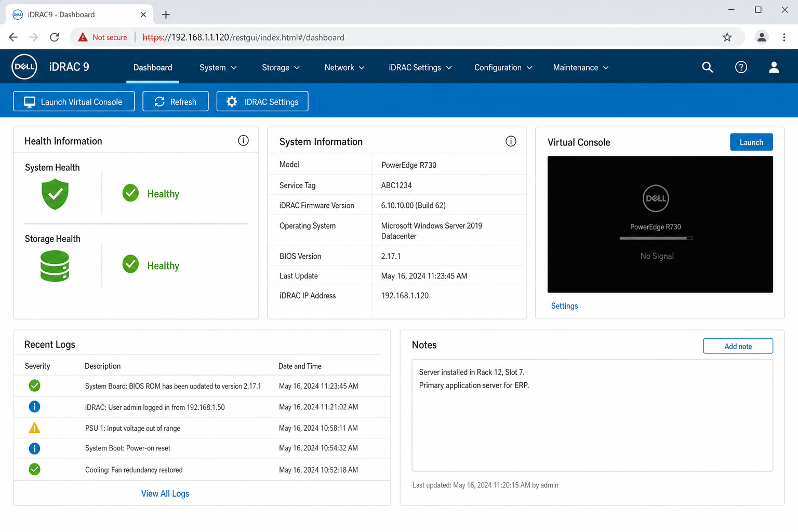Click Health Information info icon
The image size is (798, 532).
[x=243, y=141]
